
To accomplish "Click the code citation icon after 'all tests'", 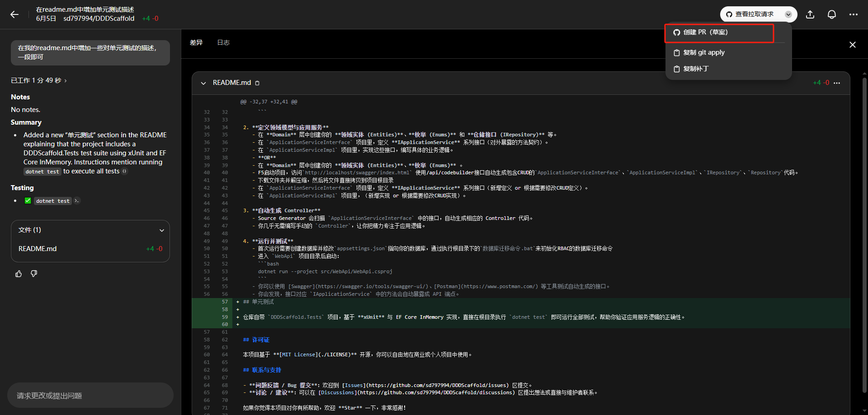I will [125, 171].
